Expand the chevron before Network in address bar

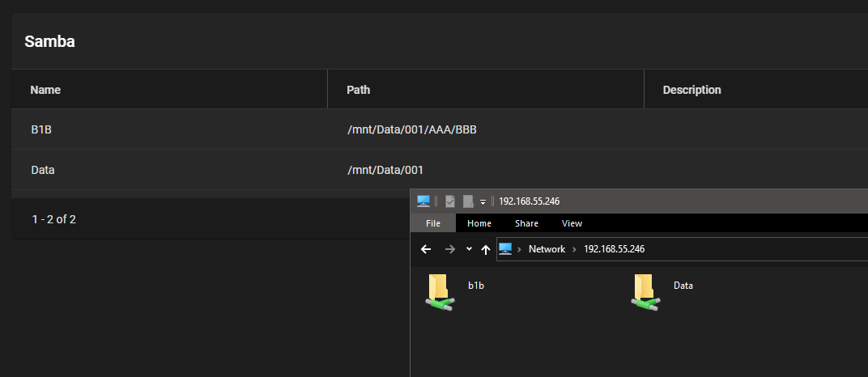519,249
